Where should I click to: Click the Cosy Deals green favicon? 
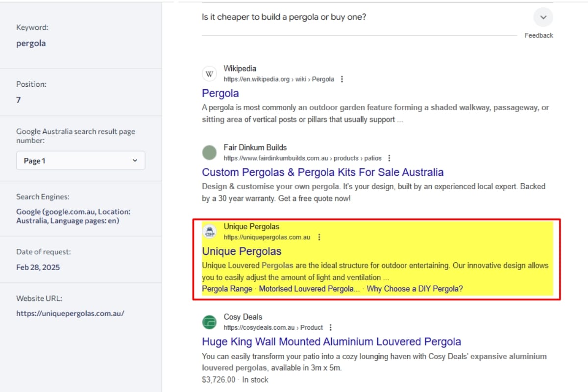pyautogui.click(x=209, y=322)
